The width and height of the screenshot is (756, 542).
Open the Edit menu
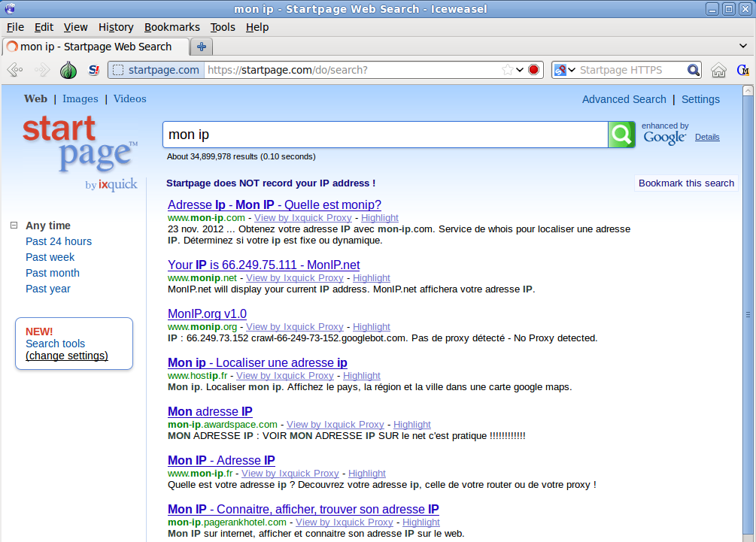point(44,28)
